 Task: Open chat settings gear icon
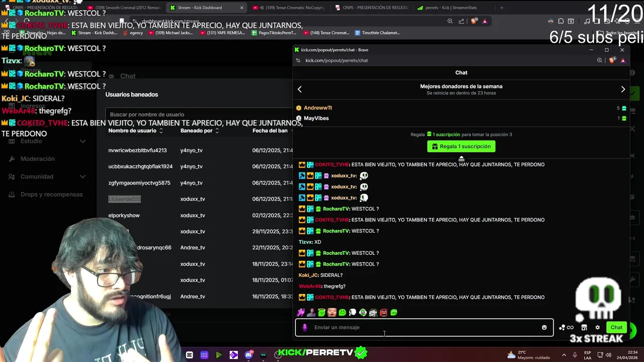point(598,327)
